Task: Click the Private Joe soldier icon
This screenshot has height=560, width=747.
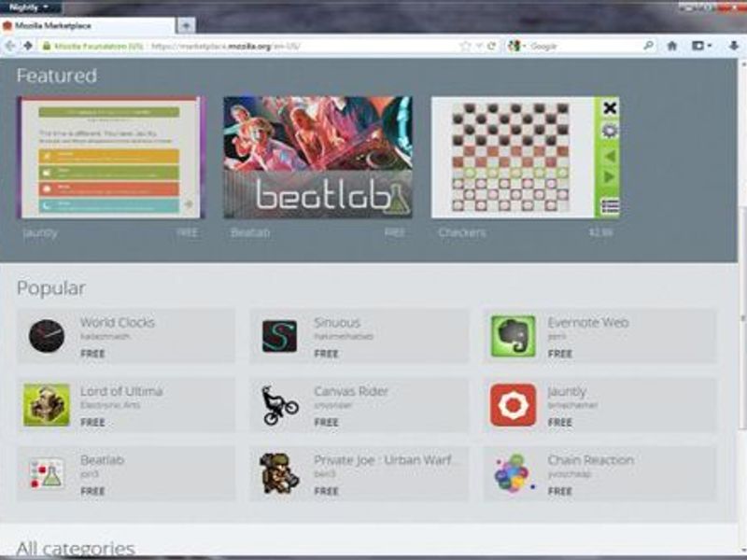Action: (x=279, y=473)
